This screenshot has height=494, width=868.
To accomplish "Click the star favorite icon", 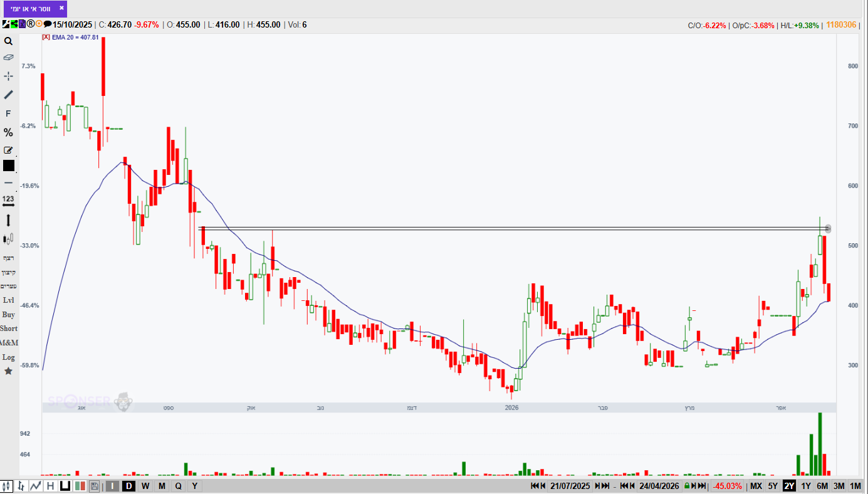I will click(x=8, y=371).
